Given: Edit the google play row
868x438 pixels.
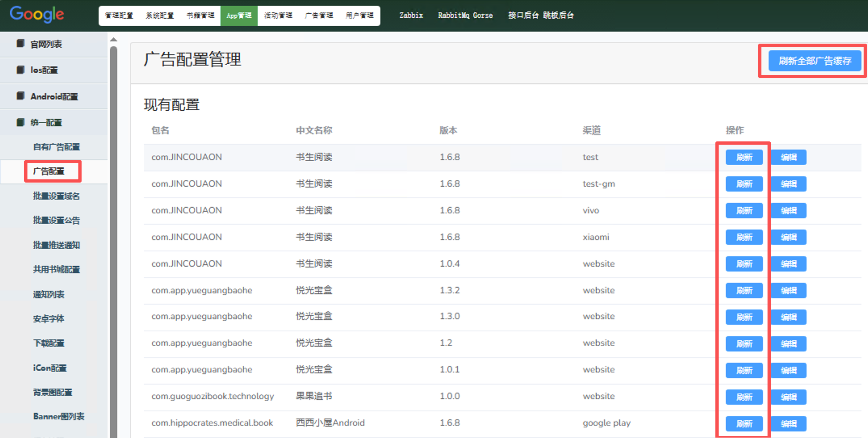Looking at the screenshot, I should click(788, 423).
